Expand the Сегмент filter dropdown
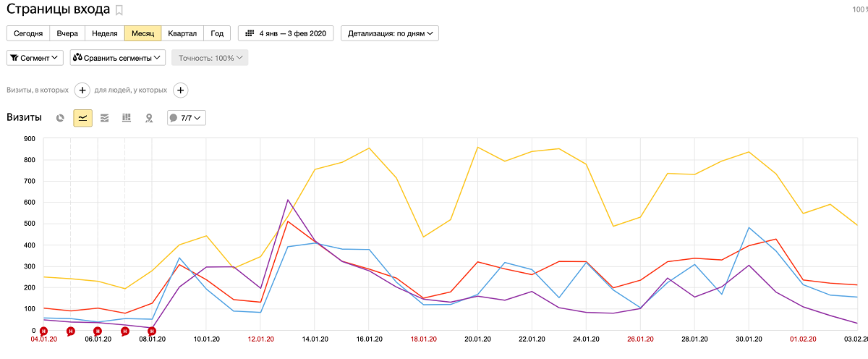Screen dimensions: 868x359 [x=35, y=58]
